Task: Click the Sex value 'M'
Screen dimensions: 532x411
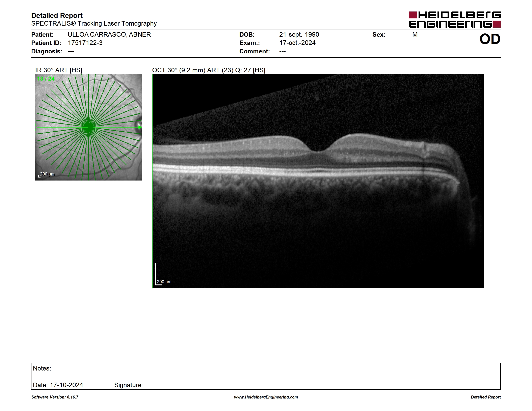Action: point(415,35)
